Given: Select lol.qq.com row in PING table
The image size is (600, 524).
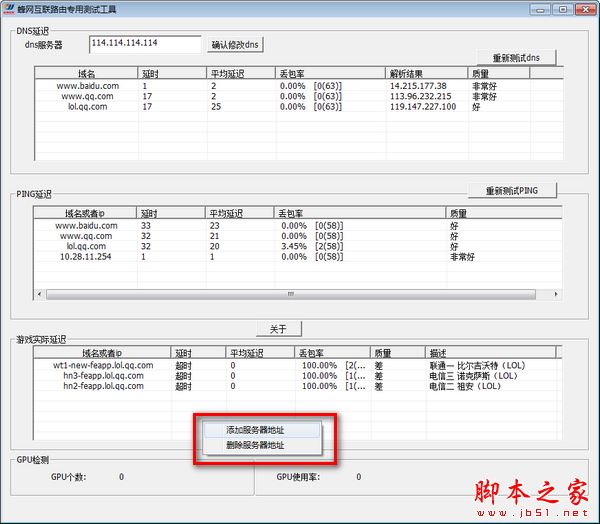Looking at the screenshot, I should pos(298,246).
